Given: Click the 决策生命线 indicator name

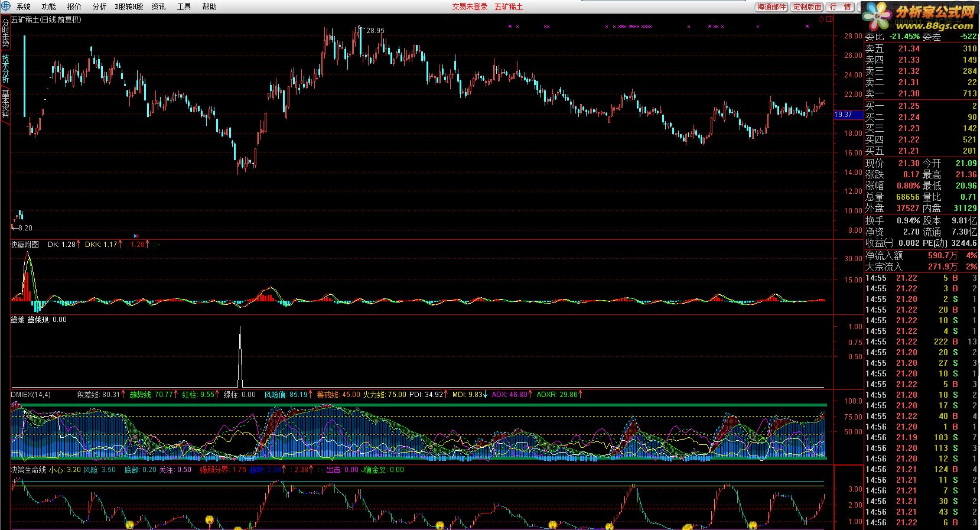Looking at the screenshot, I should 28,470.
